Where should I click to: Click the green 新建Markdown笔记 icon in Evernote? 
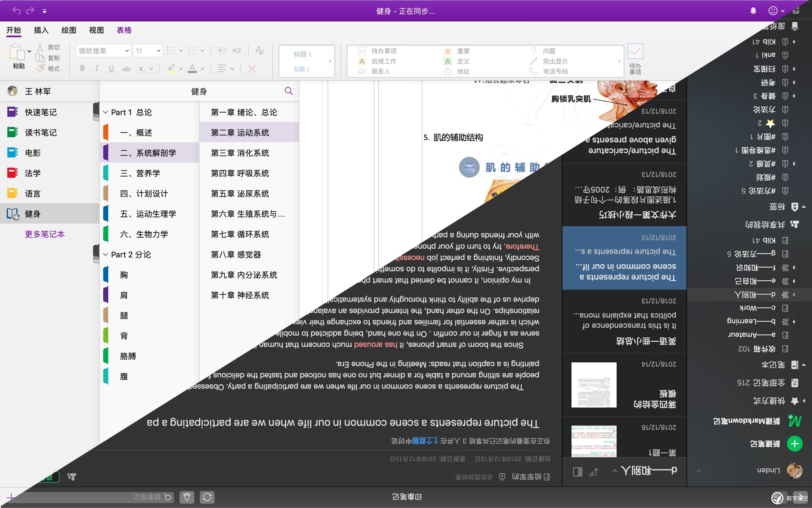pos(795,421)
